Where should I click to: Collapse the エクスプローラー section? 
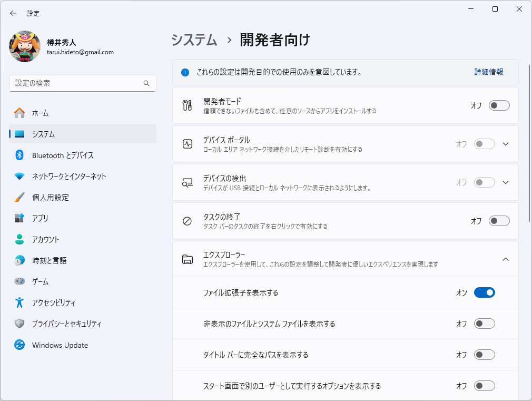point(505,259)
